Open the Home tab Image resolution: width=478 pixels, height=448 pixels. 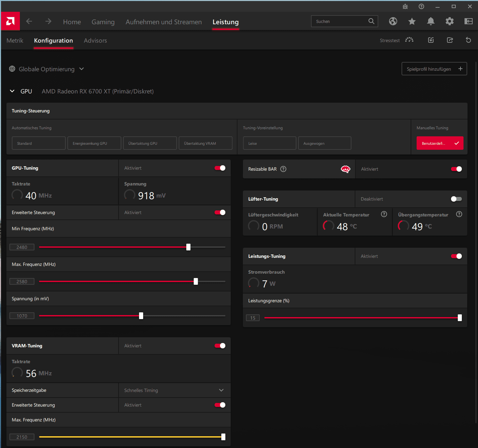click(x=72, y=22)
